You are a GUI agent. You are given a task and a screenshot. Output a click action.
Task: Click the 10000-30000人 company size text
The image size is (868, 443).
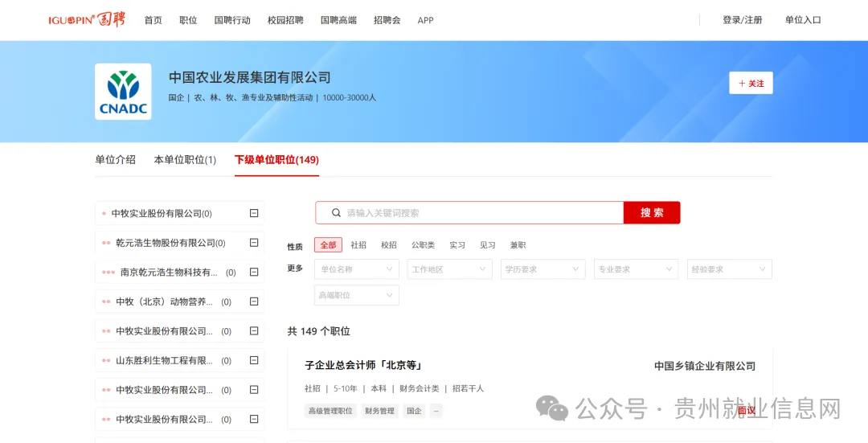pyautogui.click(x=350, y=97)
